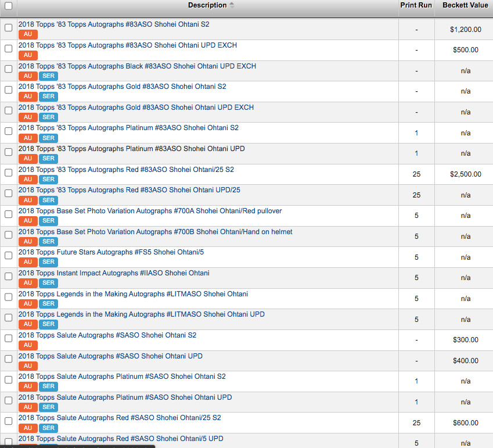This screenshot has width=493, height=448.
Task: Check the box for '83 Autographs Gold Ohtani S2
Action: tap(9, 89)
